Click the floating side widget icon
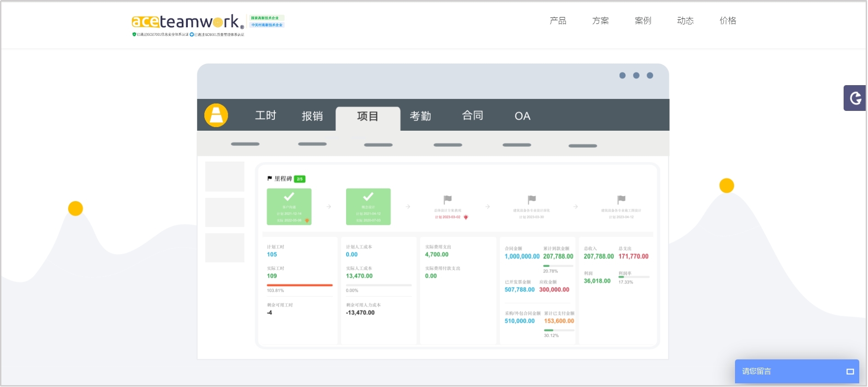The width and height of the screenshot is (868, 387). coord(855,98)
